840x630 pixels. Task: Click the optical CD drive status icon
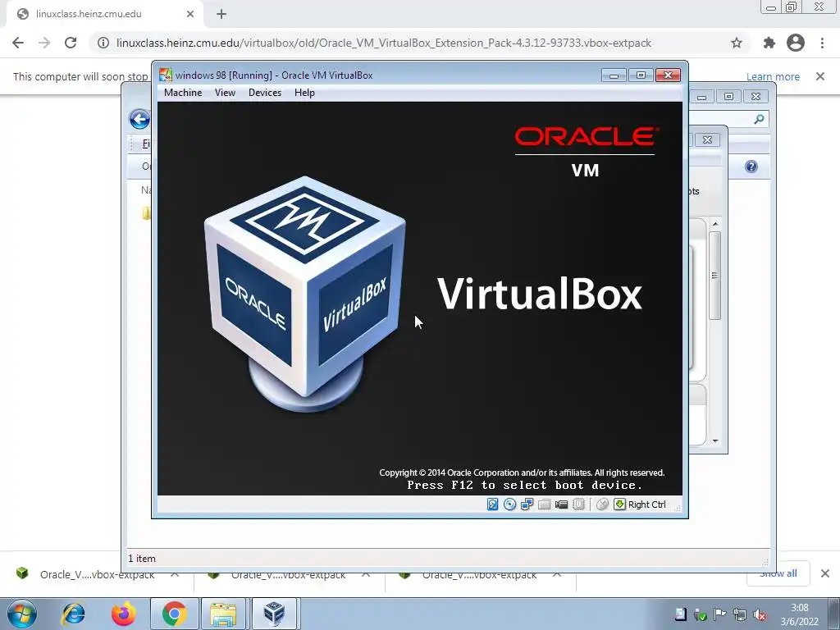[509, 504]
